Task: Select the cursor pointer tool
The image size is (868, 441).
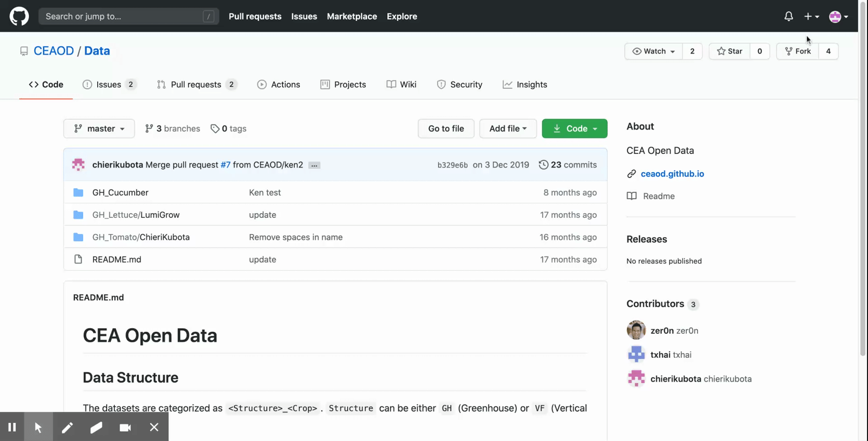Action: tap(38, 427)
